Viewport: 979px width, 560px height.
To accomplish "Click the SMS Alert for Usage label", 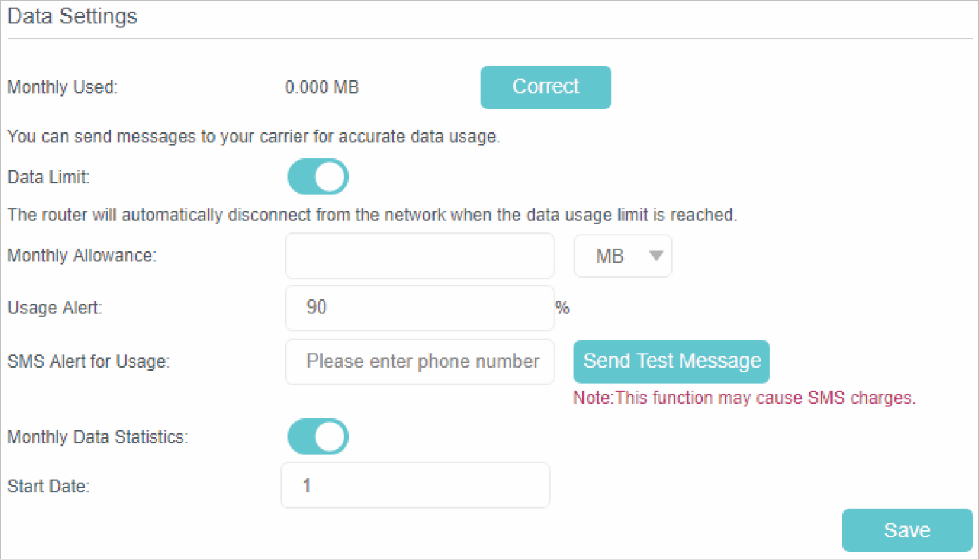I will coord(89,362).
